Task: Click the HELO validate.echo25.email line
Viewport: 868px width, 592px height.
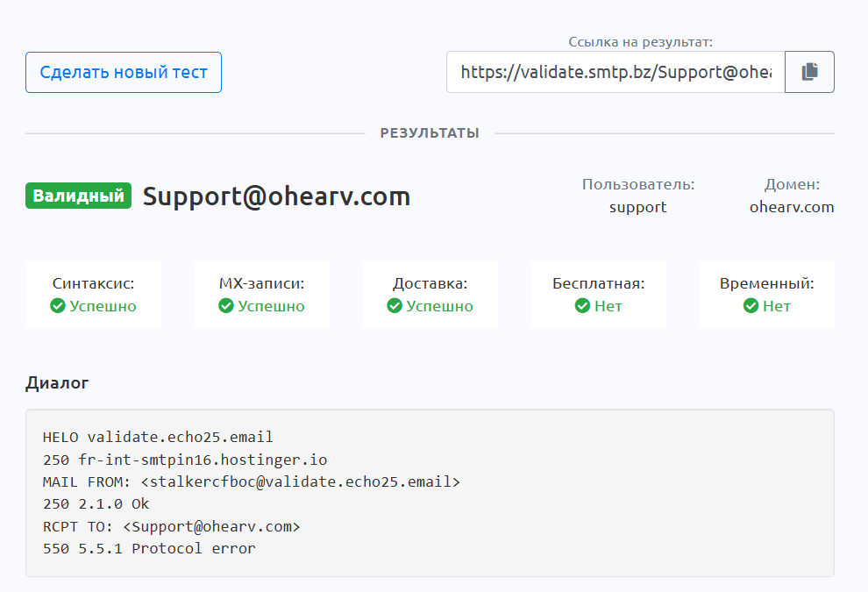Action: point(158,437)
